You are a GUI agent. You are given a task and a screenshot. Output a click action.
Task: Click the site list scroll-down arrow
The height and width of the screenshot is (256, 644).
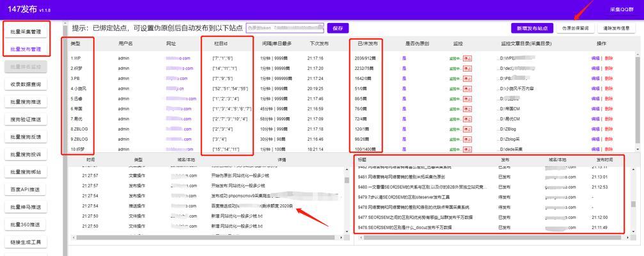(638, 149)
